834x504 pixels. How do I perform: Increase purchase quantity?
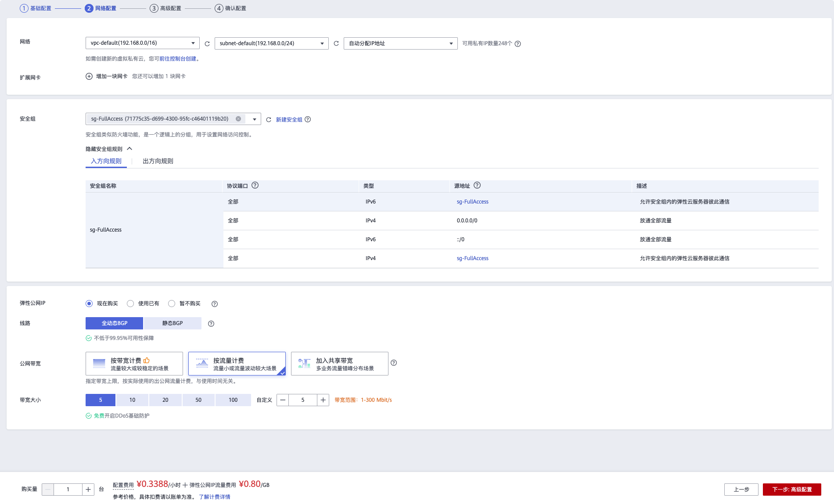pyautogui.click(x=88, y=490)
